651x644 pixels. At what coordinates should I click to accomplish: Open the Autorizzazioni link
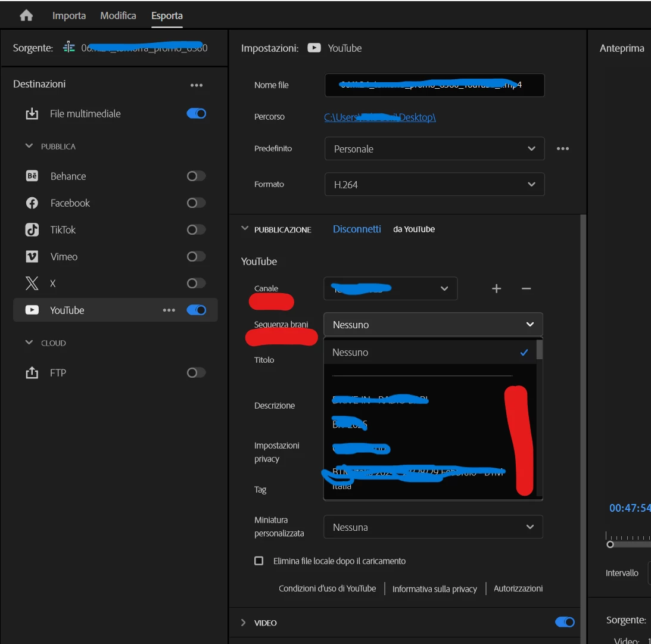(518, 589)
